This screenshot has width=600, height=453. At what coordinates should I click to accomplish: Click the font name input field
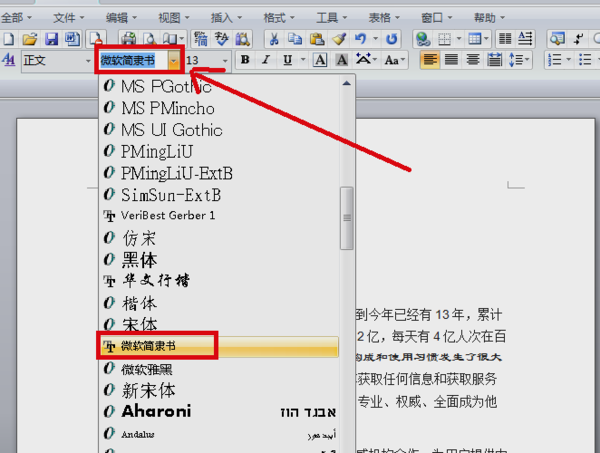pyautogui.click(x=133, y=61)
